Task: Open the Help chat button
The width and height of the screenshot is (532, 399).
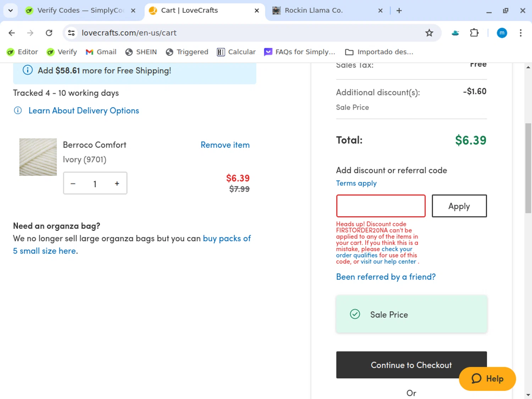Action: coord(487,379)
